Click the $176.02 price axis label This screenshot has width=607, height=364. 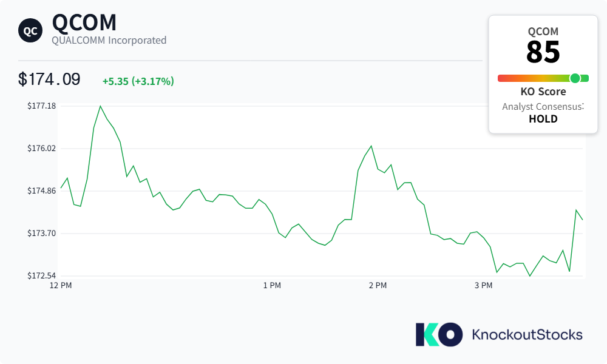[41, 149]
